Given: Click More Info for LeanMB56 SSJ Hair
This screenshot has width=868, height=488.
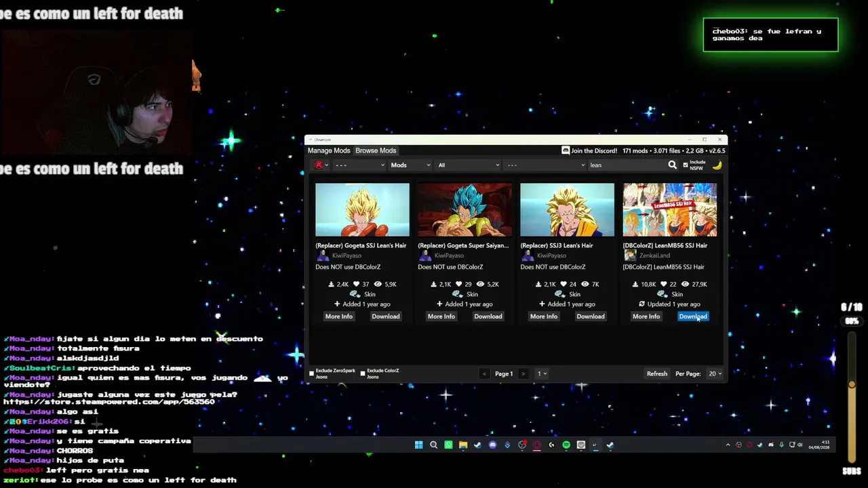Looking at the screenshot, I should coord(646,317).
